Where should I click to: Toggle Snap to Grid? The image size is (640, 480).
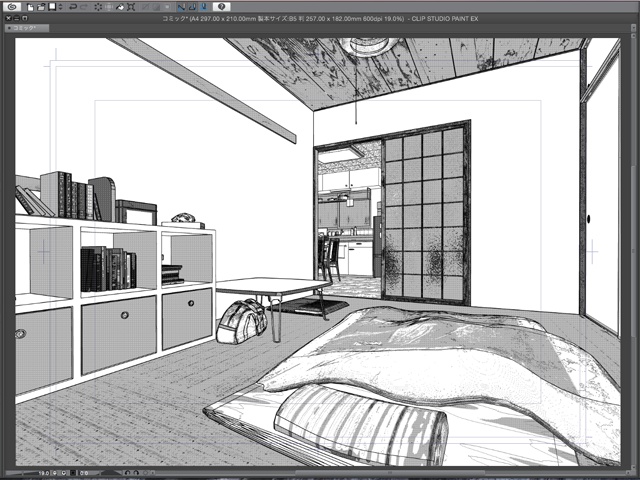(x=204, y=7)
